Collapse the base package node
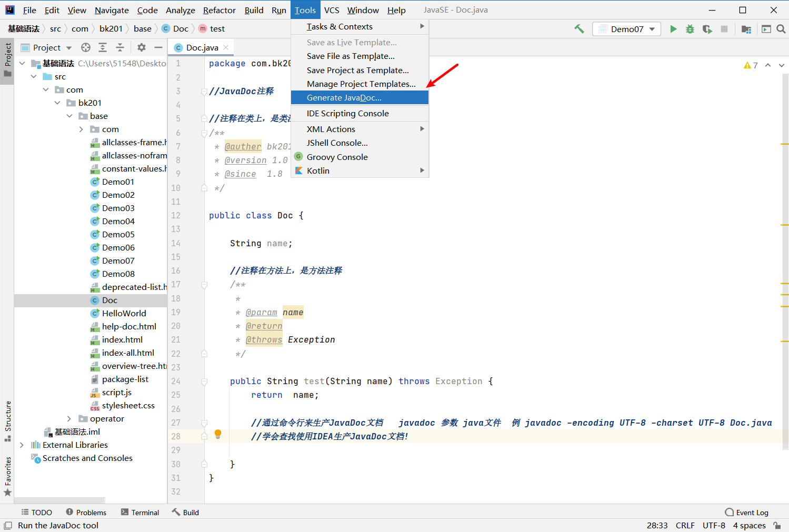 coord(69,116)
